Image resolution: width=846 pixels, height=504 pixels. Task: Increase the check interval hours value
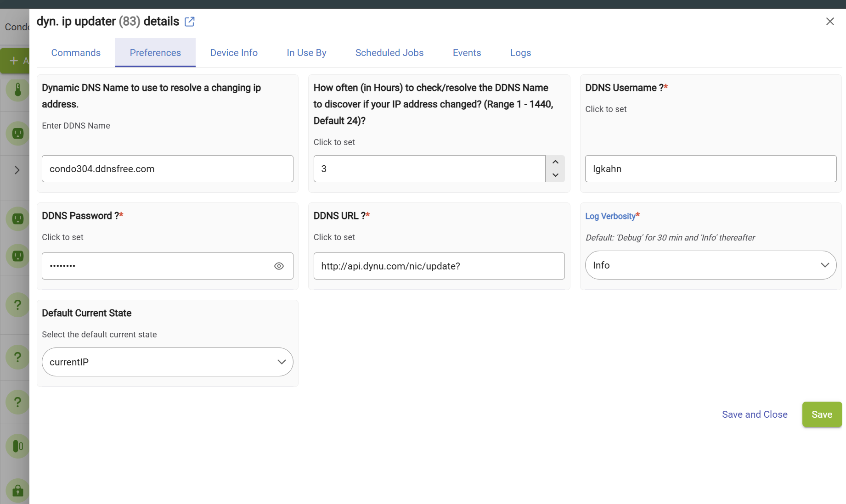pyautogui.click(x=555, y=162)
